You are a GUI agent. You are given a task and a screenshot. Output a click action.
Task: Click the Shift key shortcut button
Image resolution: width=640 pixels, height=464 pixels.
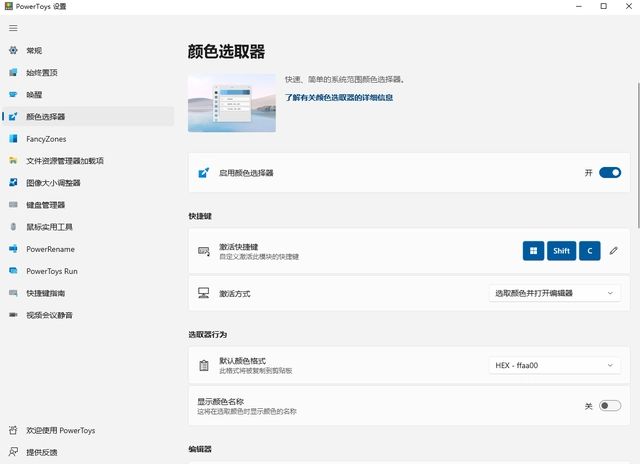tap(561, 251)
